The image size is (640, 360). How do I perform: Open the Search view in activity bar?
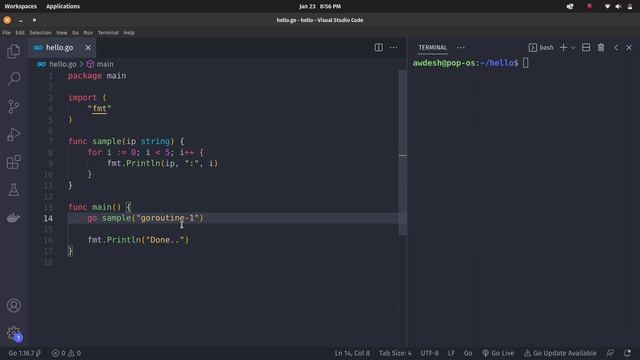13,78
